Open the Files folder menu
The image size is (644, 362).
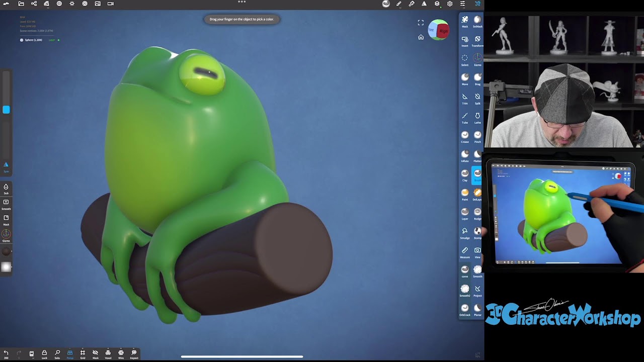point(21,4)
